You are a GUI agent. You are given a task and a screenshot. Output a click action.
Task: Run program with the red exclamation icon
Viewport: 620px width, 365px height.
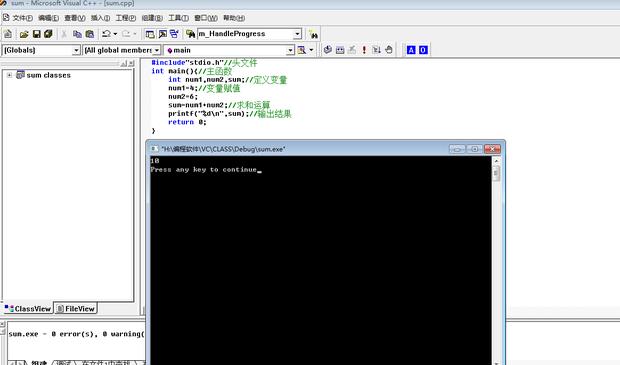[364, 50]
